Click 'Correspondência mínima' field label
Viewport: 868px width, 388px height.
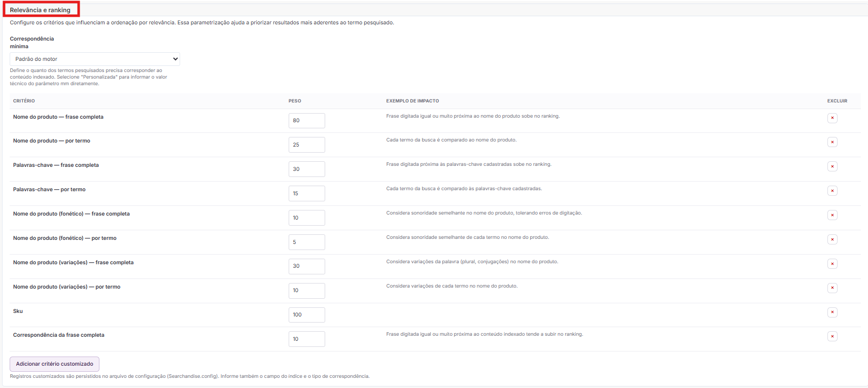[x=32, y=43]
